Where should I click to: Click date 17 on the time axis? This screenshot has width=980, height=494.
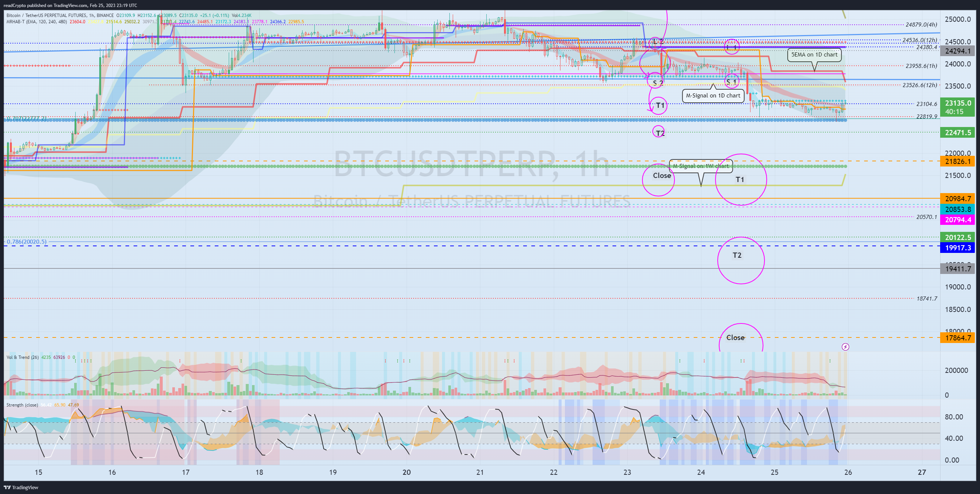tap(185, 472)
